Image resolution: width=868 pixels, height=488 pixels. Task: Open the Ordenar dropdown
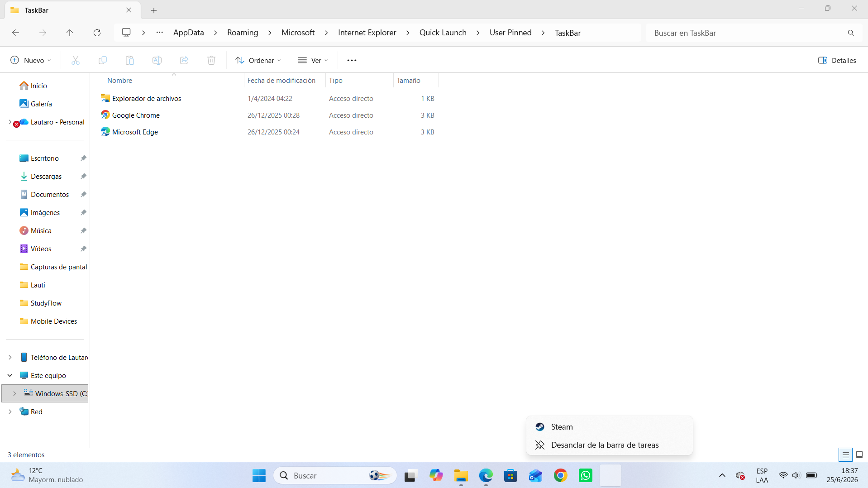258,60
